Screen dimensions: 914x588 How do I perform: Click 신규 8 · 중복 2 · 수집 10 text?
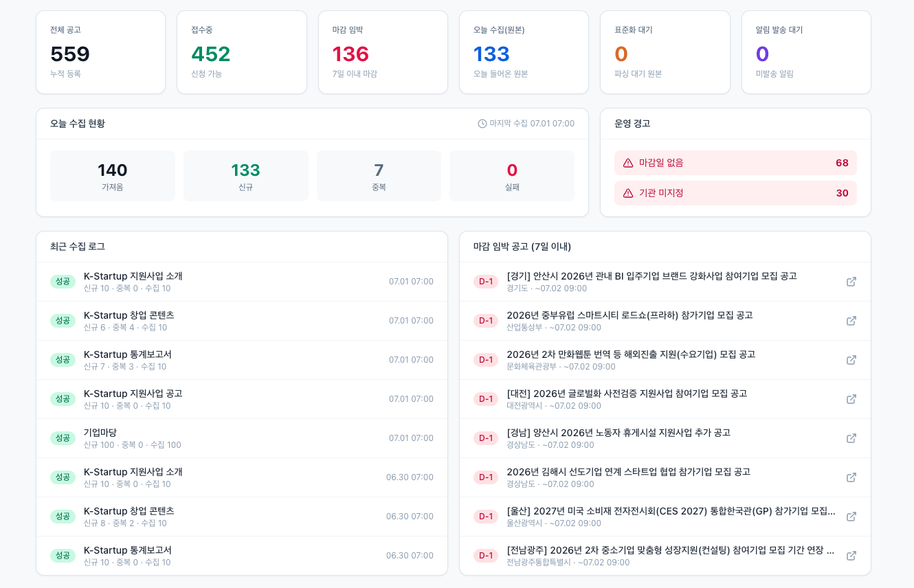(x=125, y=523)
